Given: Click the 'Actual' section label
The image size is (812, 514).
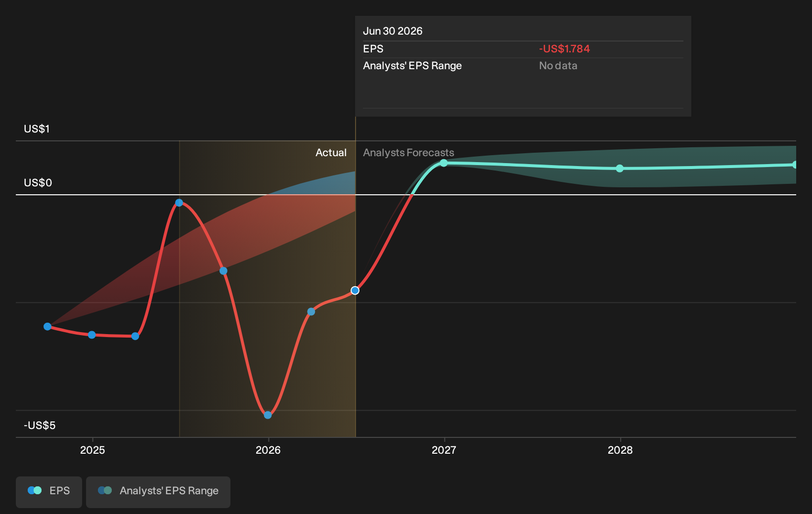Looking at the screenshot, I should click(331, 153).
